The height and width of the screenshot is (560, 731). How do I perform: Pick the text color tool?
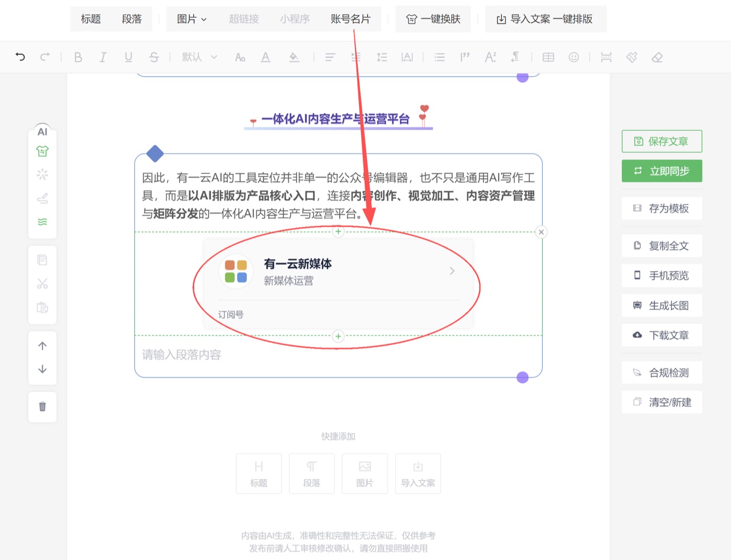point(266,57)
